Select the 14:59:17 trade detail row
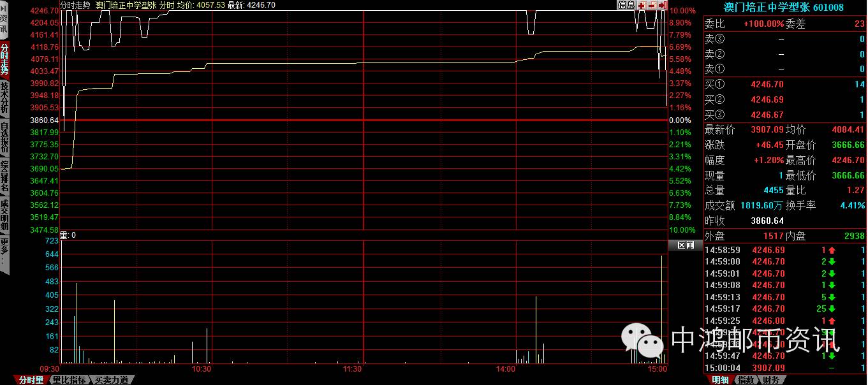 click(x=784, y=309)
